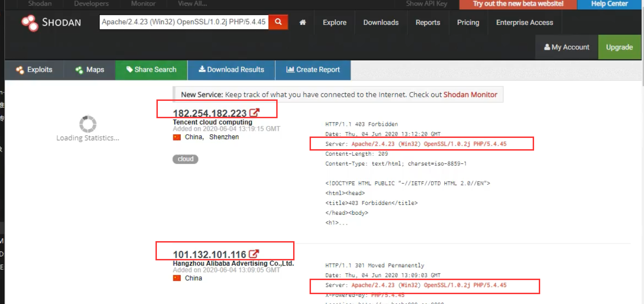Open Enterprise Access page

point(524,23)
